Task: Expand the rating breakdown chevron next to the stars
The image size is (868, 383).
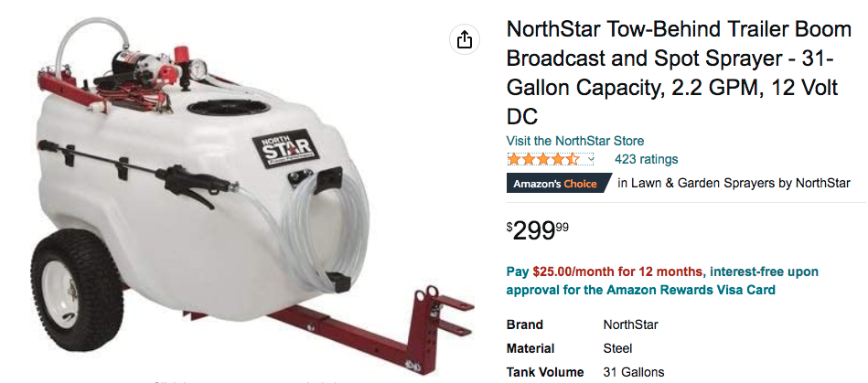Action: (591, 159)
